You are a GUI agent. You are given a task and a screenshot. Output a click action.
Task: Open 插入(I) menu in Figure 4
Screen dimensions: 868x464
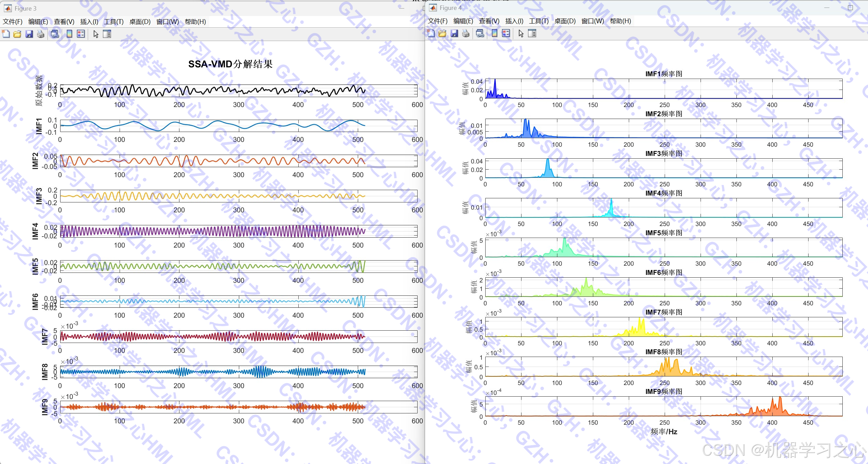(514, 21)
